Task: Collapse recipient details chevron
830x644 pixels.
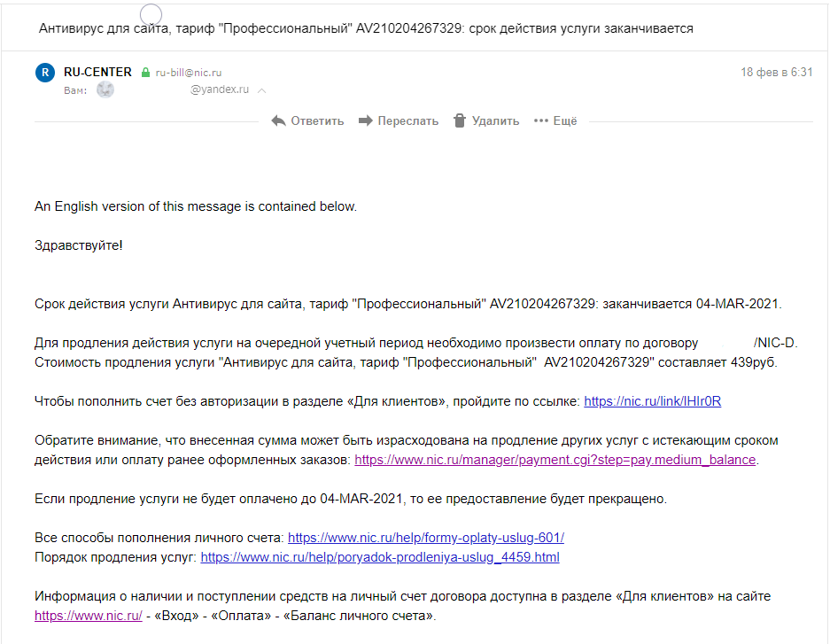Action: click(261, 90)
